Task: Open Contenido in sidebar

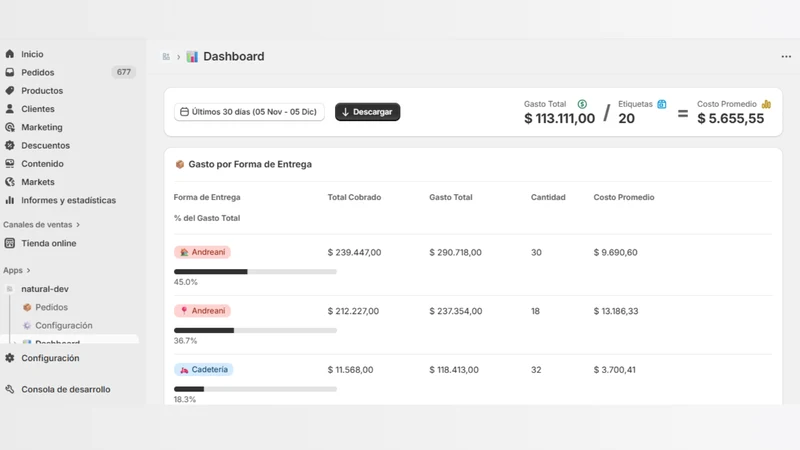Action: point(42,164)
